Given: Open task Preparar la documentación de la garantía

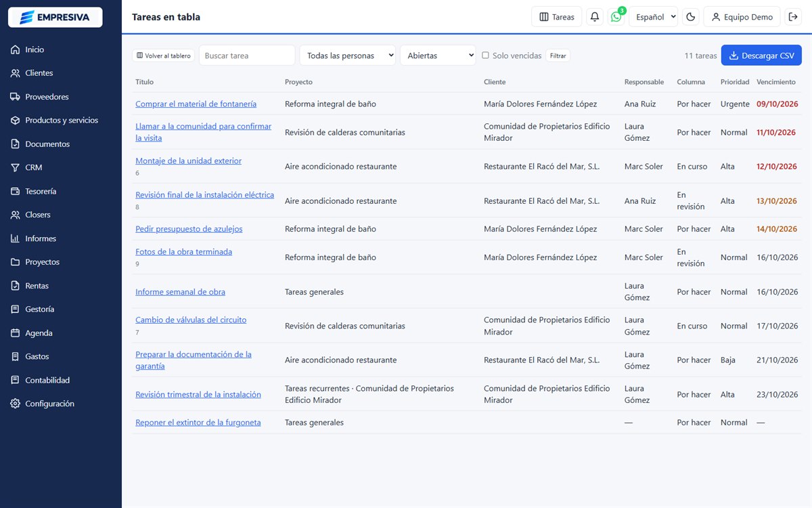Looking at the screenshot, I should [x=194, y=360].
